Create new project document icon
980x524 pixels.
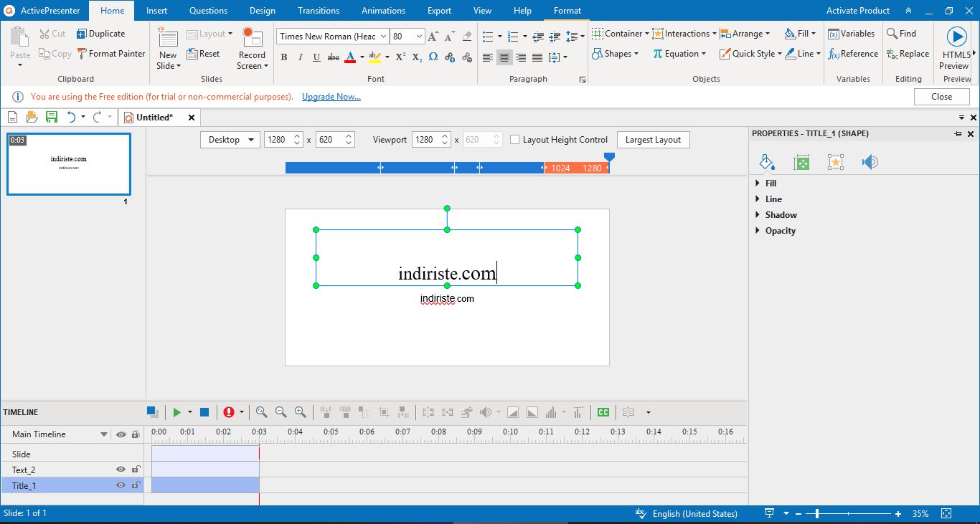coord(13,117)
